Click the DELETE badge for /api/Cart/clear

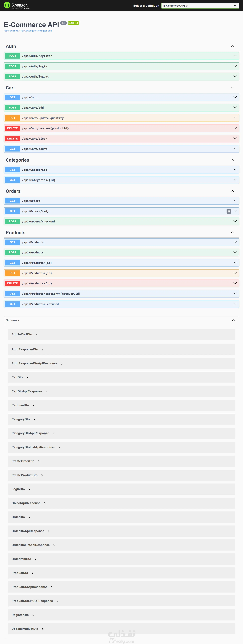click(x=13, y=139)
